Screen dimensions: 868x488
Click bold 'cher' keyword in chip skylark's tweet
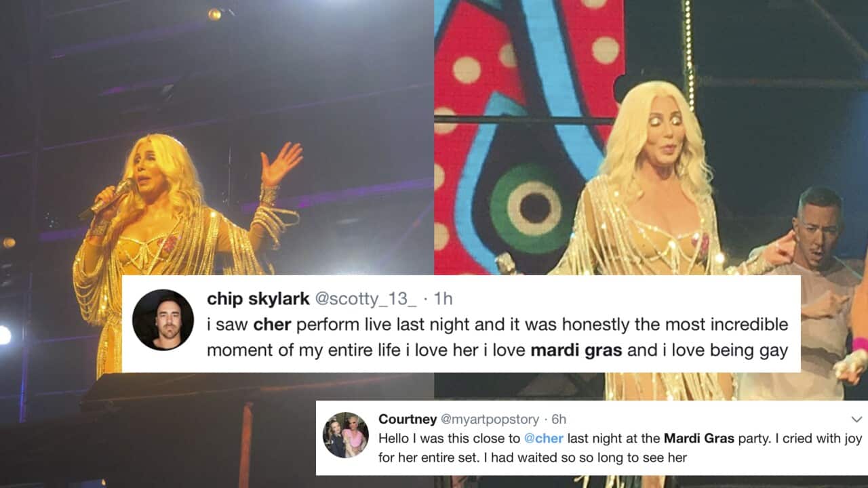pos(272,325)
